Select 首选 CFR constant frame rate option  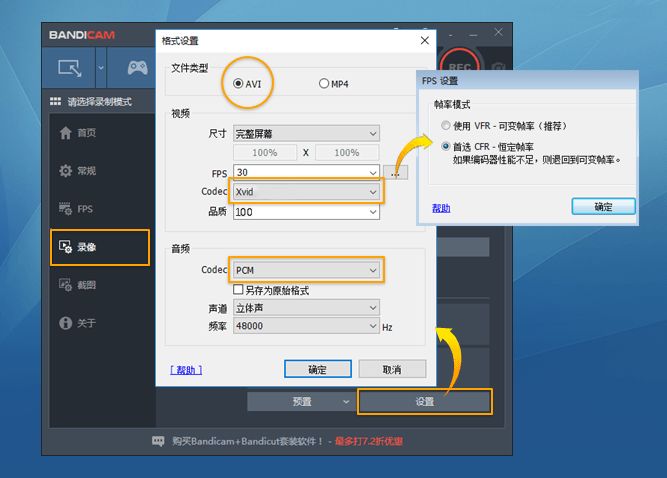[445, 146]
